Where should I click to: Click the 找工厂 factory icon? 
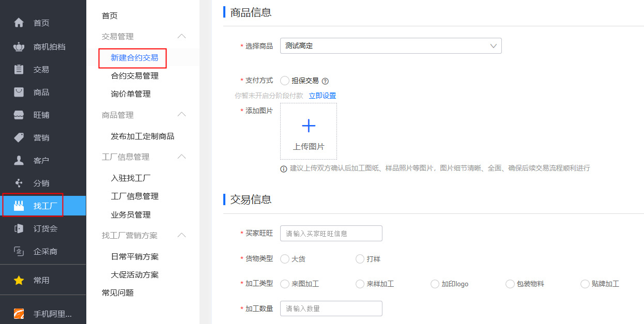[x=19, y=205]
